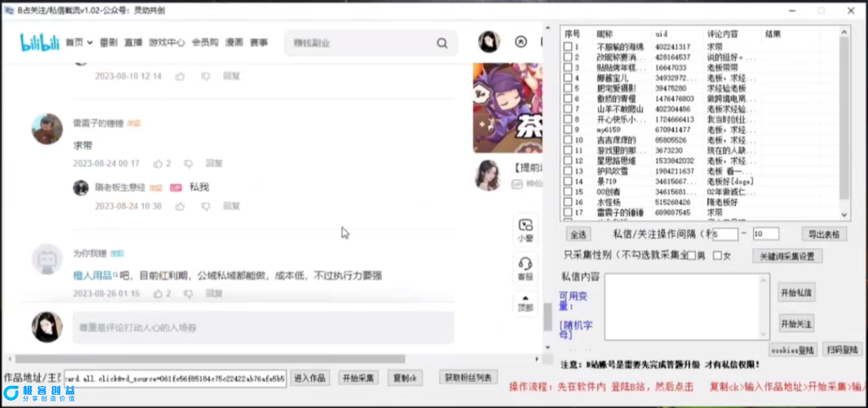The height and width of the screenshot is (408, 868).
Task: Click the down arrow of the results table scrollbar
Action: (844, 215)
